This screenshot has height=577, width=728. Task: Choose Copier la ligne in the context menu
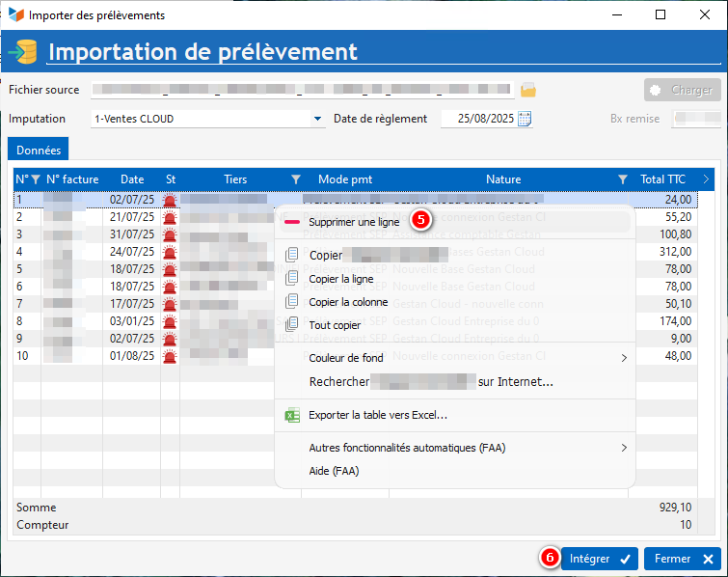click(340, 279)
